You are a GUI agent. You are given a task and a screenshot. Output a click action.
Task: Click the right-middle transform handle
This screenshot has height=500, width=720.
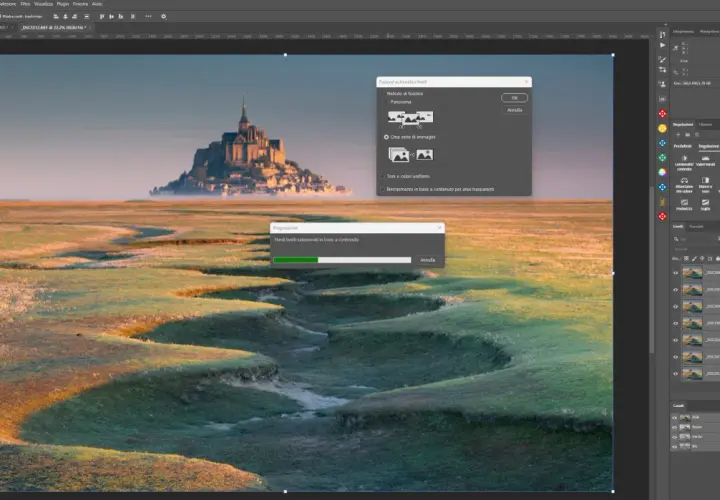[613, 273]
